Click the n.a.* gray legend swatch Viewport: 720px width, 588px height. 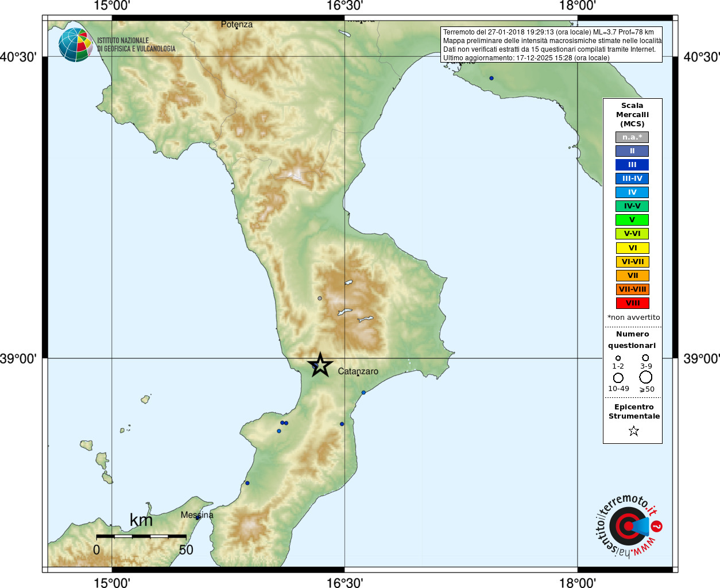point(632,137)
